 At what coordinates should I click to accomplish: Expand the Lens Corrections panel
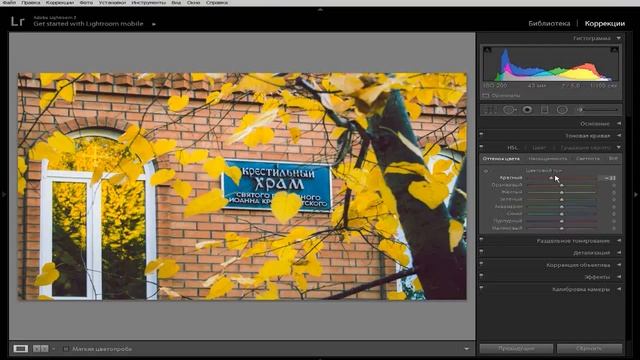619,265
